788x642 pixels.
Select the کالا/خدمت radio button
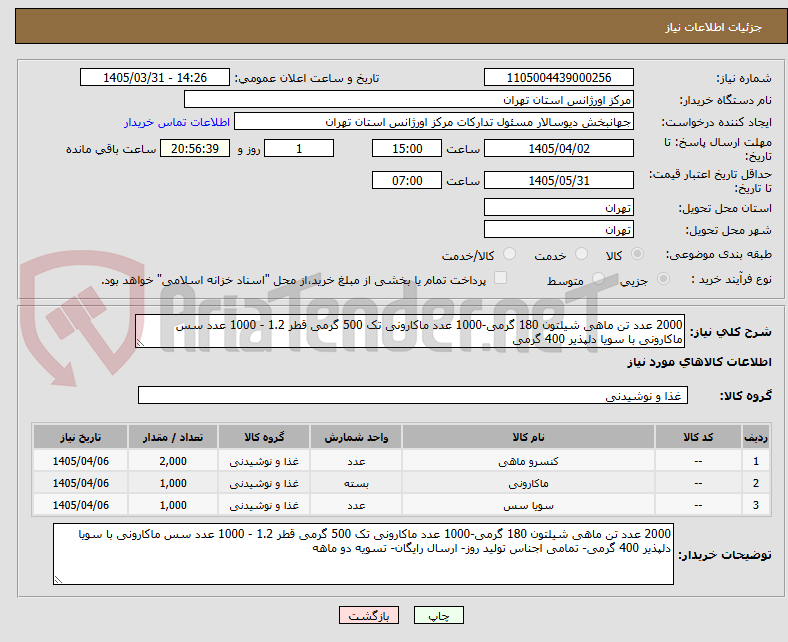point(509,254)
